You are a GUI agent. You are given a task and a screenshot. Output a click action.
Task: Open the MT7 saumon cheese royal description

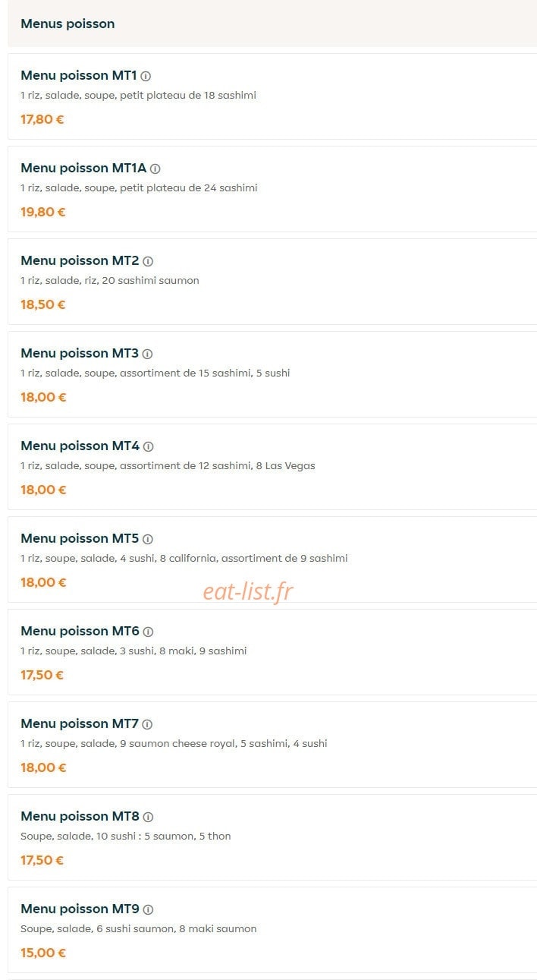coord(174,744)
